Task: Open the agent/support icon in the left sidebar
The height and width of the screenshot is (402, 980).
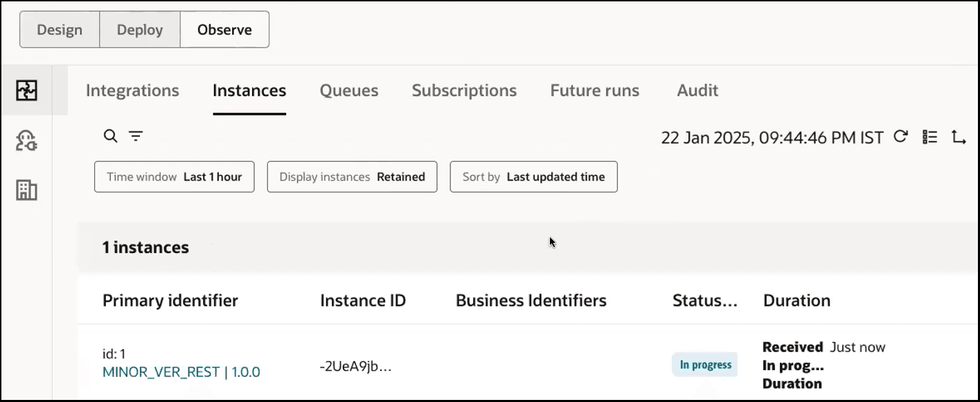Action: (26, 140)
